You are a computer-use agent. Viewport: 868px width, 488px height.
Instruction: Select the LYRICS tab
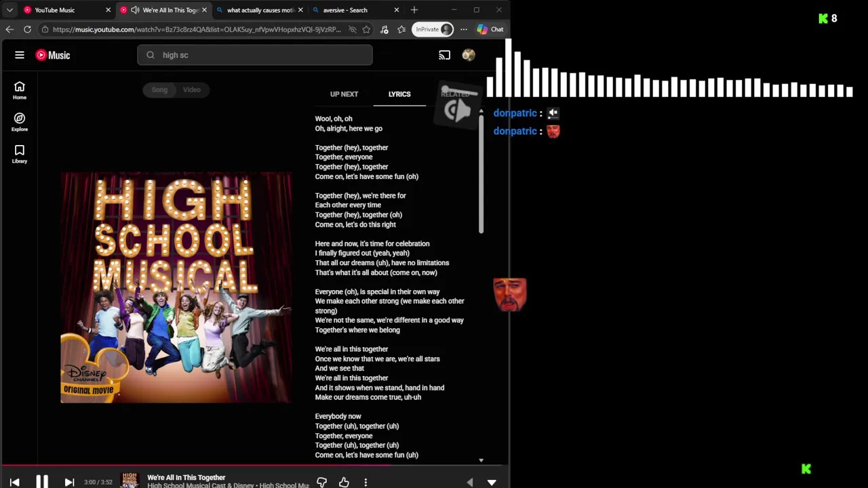(x=399, y=94)
